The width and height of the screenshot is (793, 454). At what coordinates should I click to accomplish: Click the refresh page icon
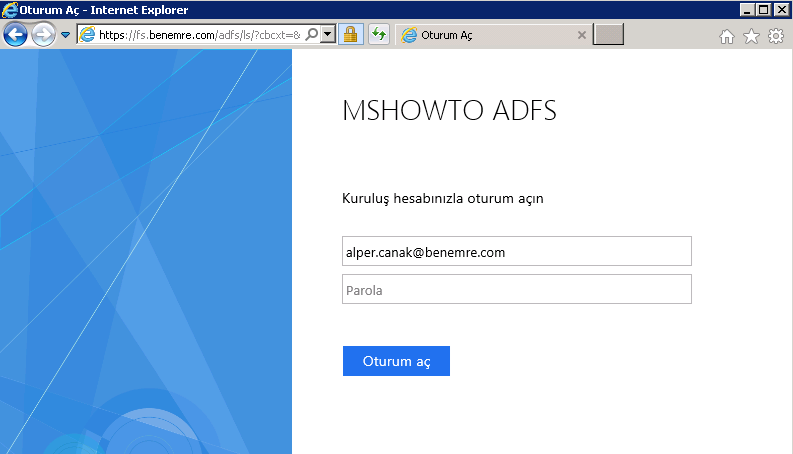(x=379, y=34)
